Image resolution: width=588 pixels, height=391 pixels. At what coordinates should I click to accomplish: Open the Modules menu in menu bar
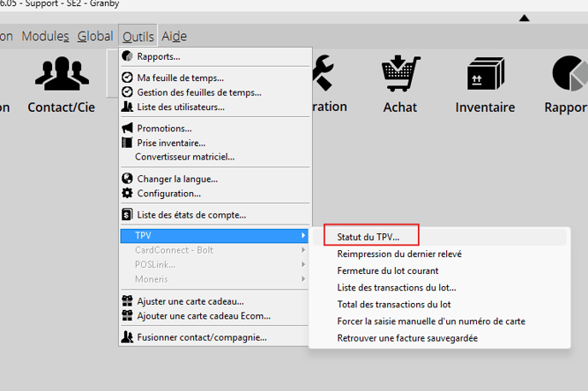coord(45,36)
